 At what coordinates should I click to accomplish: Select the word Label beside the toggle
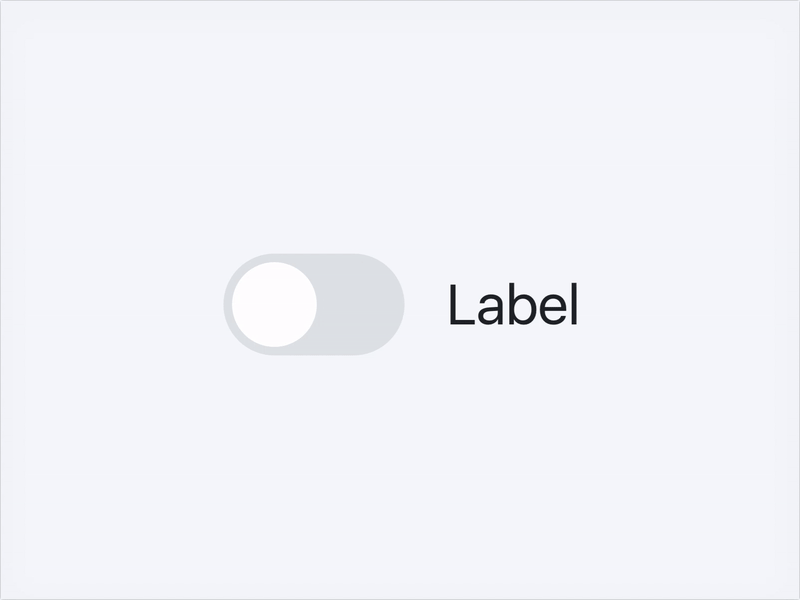pyautogui.click(x=513, y=305)
